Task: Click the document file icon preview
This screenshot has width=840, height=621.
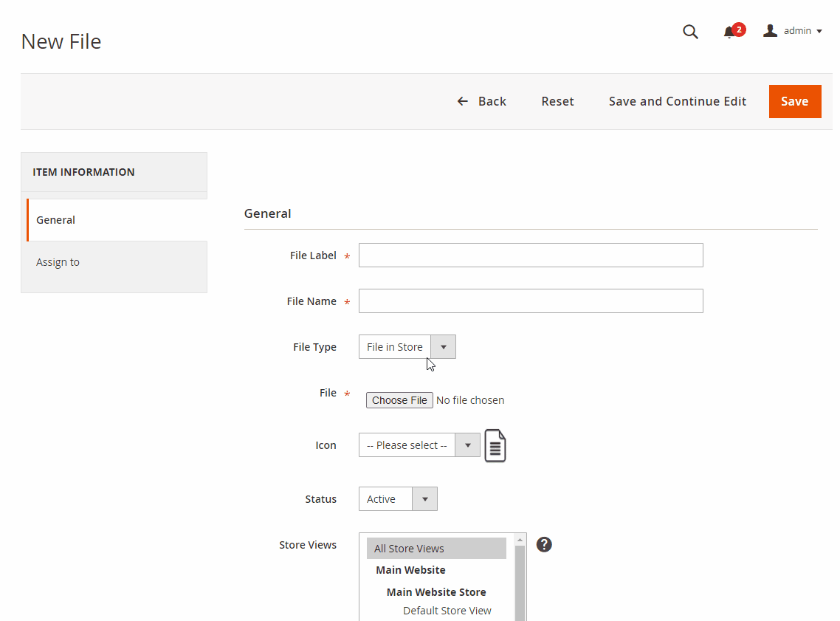Action: [495, 446]
